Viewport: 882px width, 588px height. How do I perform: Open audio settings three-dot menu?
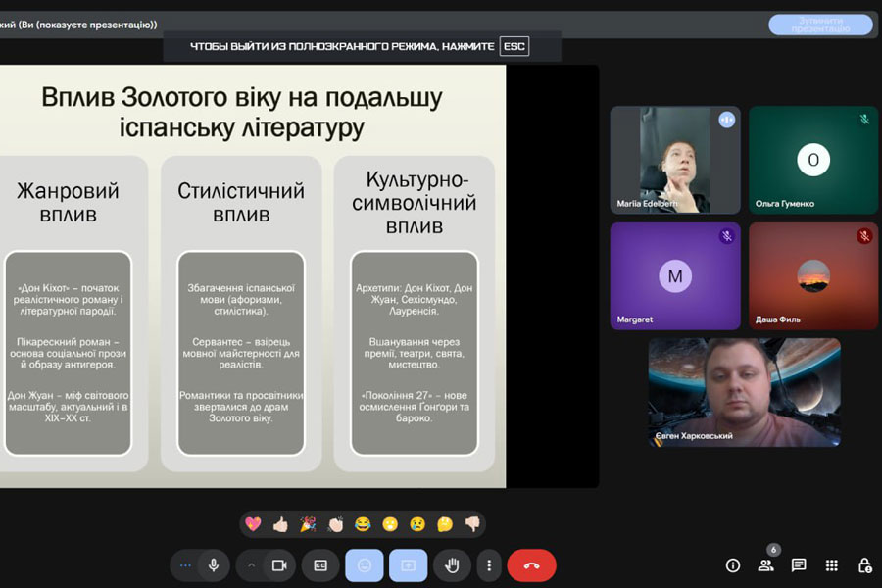tap(185, 565)
